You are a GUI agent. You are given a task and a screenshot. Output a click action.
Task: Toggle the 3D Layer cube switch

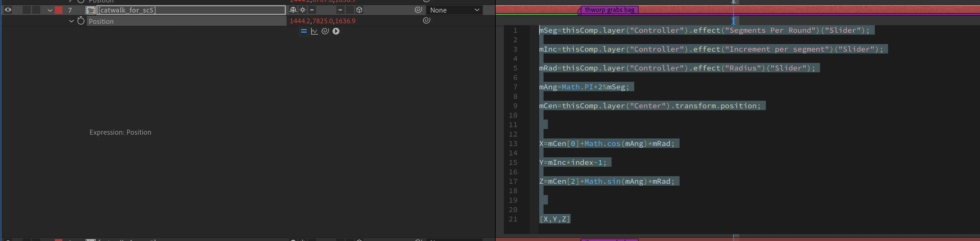[360, 10]
